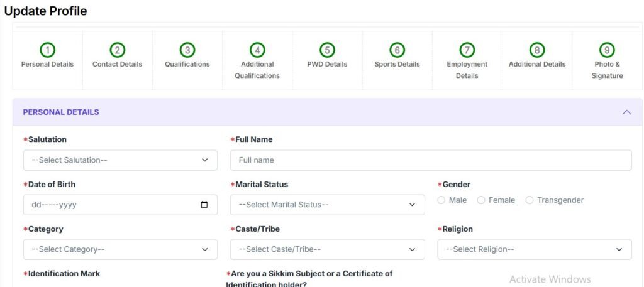
Task: Open the Qualifications step
Action: click(187, 64)
